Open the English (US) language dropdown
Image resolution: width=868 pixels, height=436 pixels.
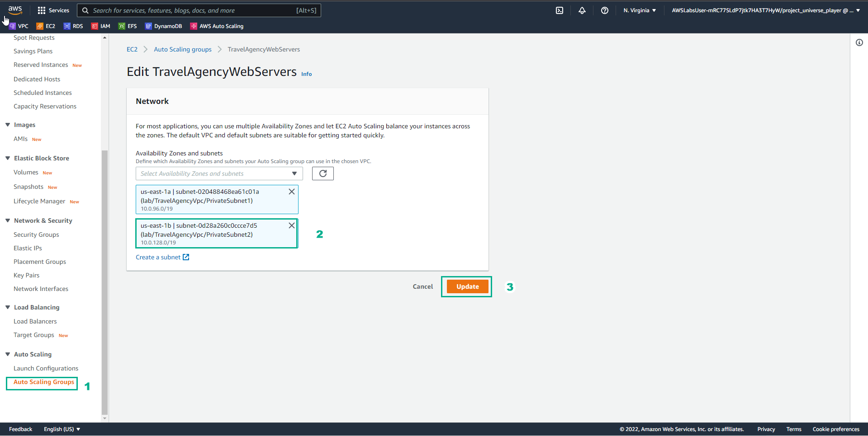click(x=62, y=429)
